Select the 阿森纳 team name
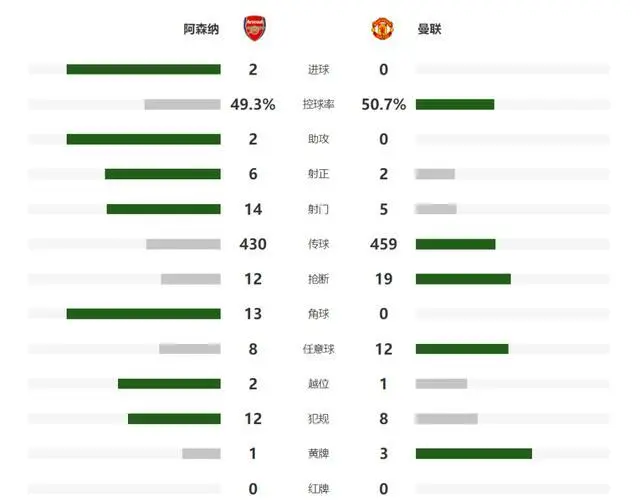Screen dimensions: 640x502 [201, 29]
